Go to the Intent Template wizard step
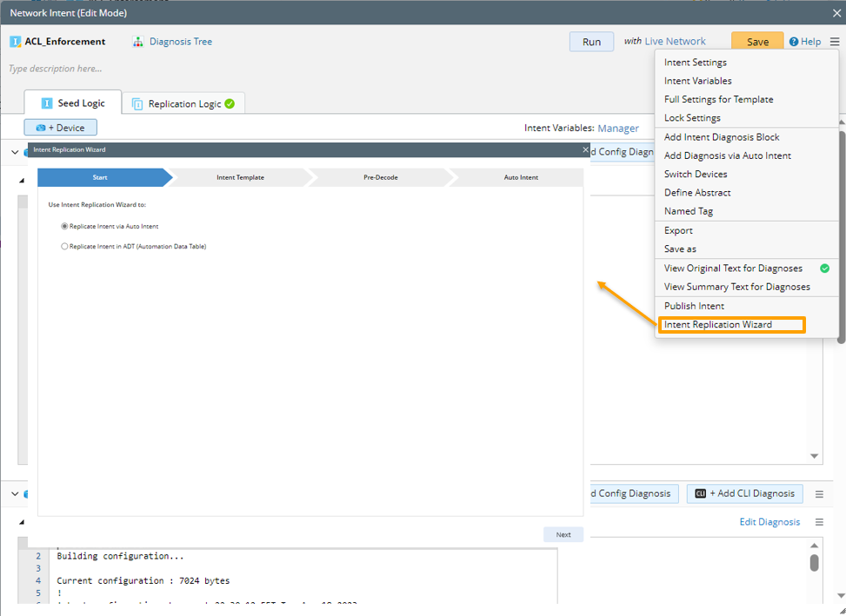Image resolution: width=846 pixels, height=616 pixels. (x=240, y=177)
